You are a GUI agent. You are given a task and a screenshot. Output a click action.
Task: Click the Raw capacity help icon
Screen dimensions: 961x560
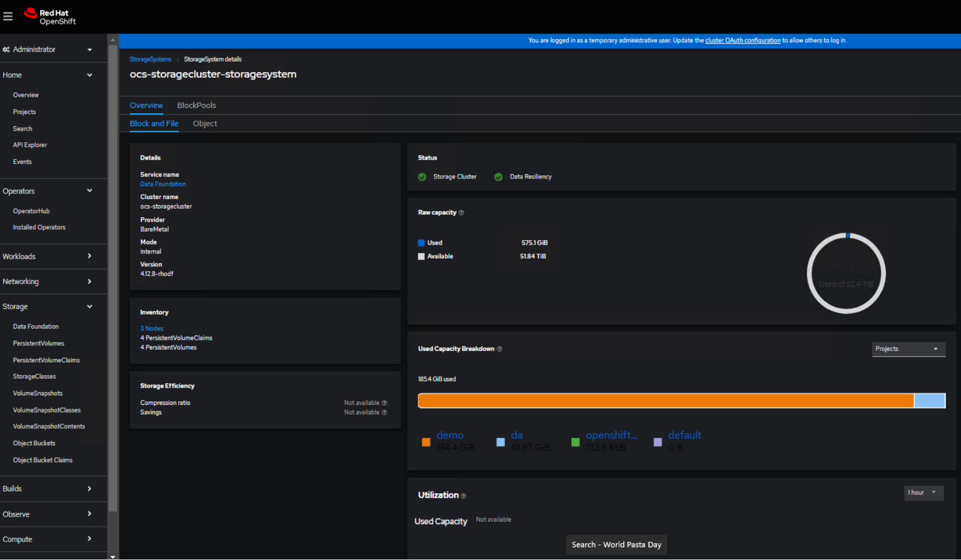(461, 212)
